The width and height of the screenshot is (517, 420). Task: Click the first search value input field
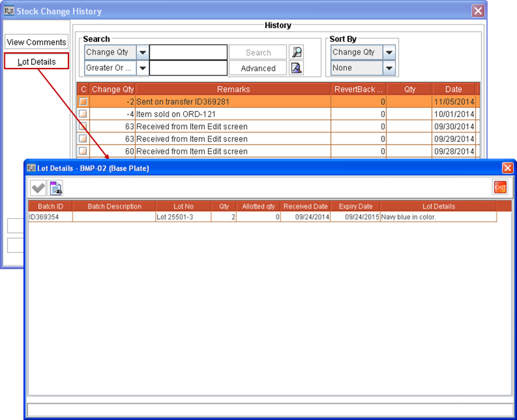(188, 52)
